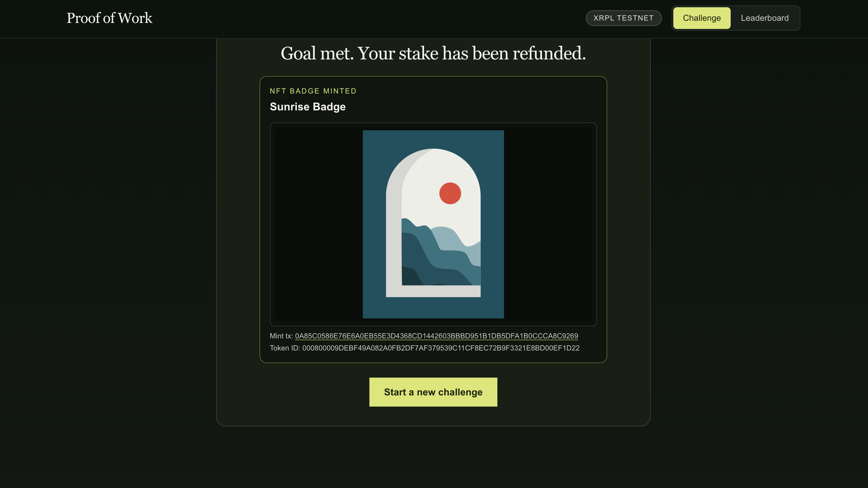Screen dimensions: 868x488
Task: Click the red sun in badge artwork
Action: (x=450, y=193)
